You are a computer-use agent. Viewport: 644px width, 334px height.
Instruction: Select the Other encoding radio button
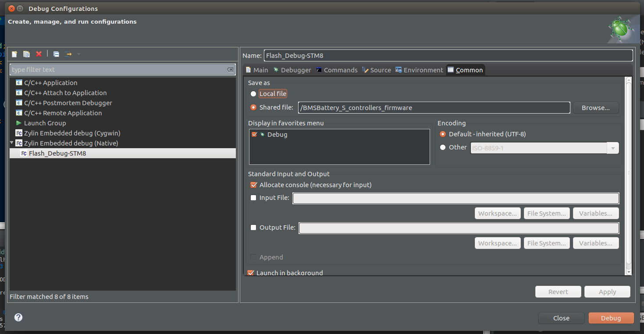[x=442, y=147]
